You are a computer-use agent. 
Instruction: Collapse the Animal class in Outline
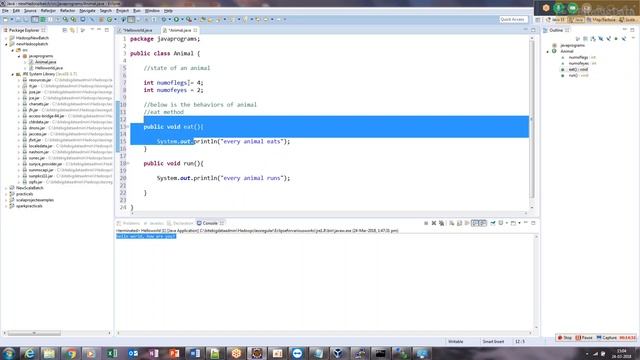pyautogui.click(x=548, y=51)
